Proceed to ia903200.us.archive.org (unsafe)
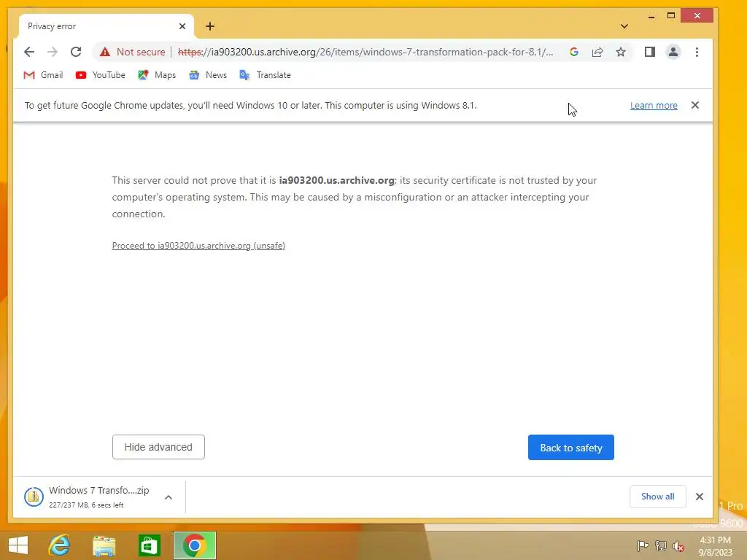This screenshot has width=747, height=560. pyautogui.click(x=198, y=246)
